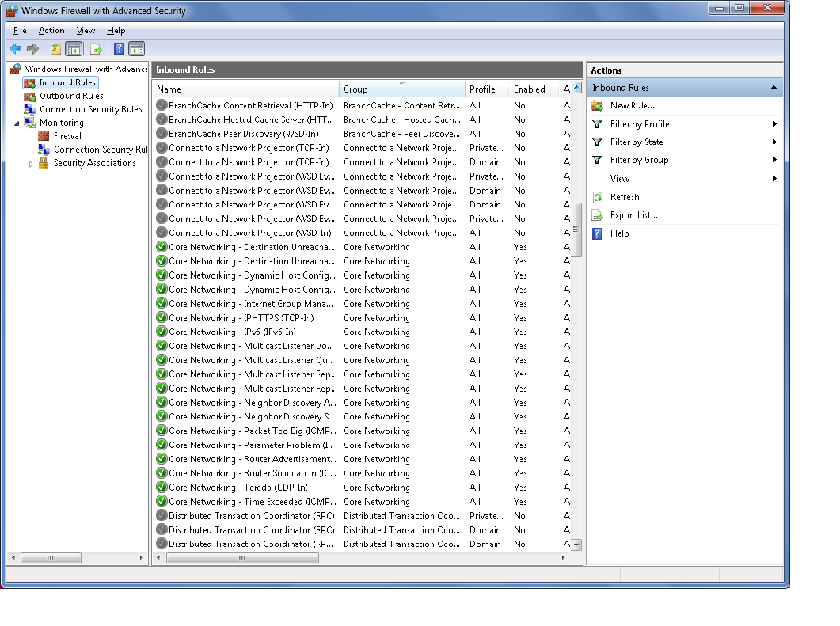Select Connection Security Rules in the tree

(90, 109)
